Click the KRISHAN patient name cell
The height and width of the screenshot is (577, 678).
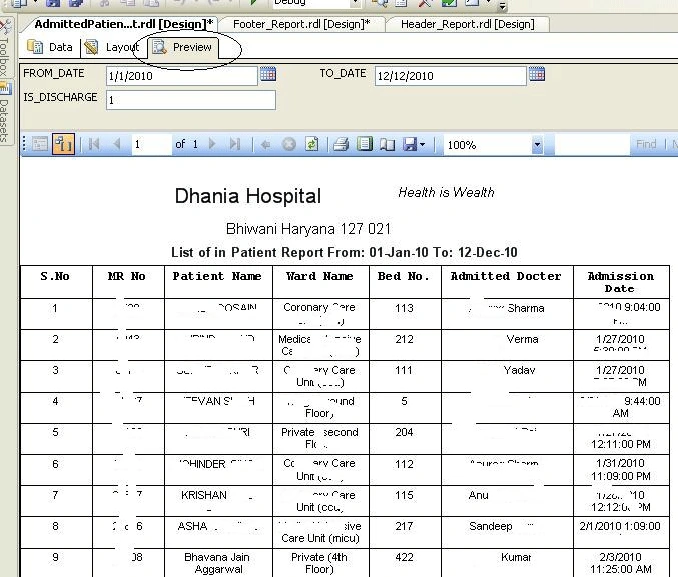(x=218, y=501)
